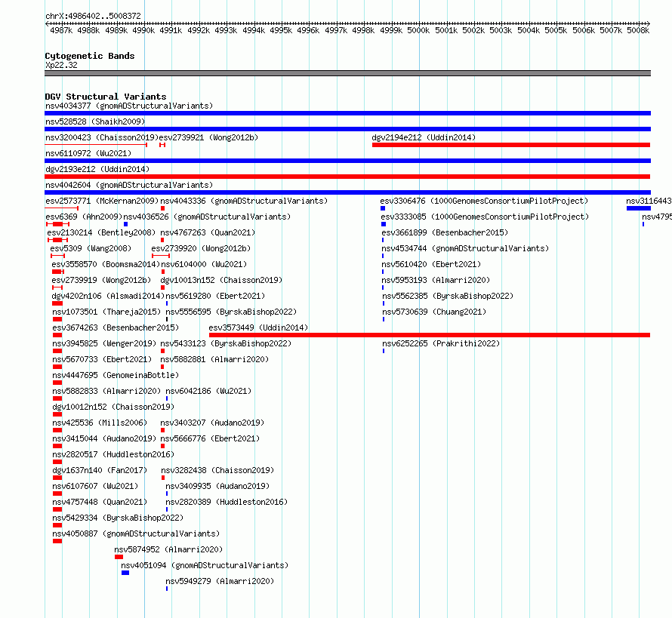Open esv3306476 1000GenomesConsortiumPilotProject variant
The image size is (672, 618).
click(x=484, y=201)
